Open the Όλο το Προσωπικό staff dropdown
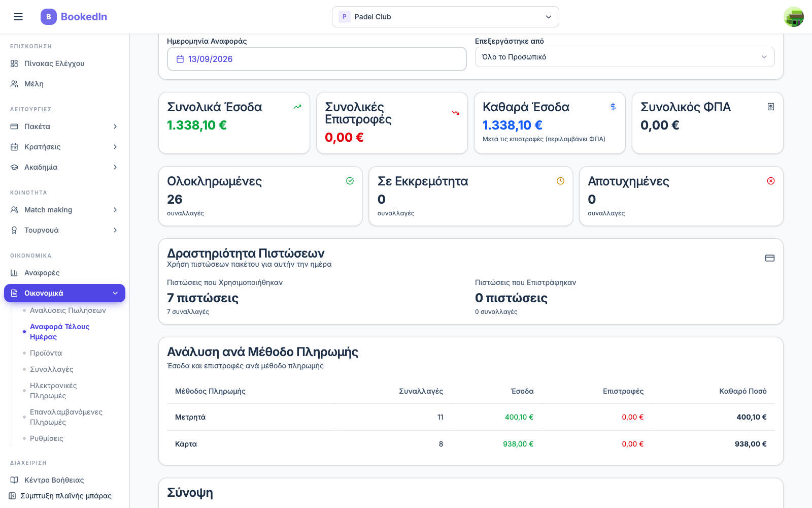Screen dimensions: 812x508 pyautogui.click(x=625, y=57)
